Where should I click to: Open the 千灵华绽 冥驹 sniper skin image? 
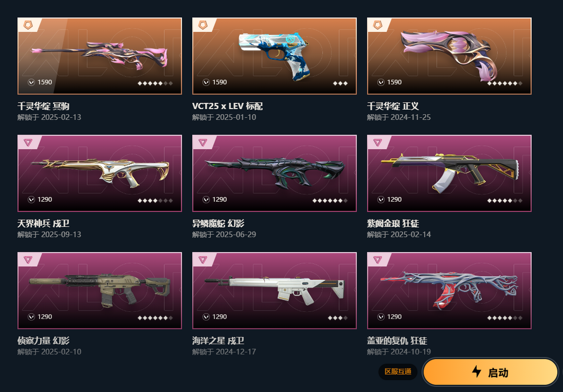[100, 56]
